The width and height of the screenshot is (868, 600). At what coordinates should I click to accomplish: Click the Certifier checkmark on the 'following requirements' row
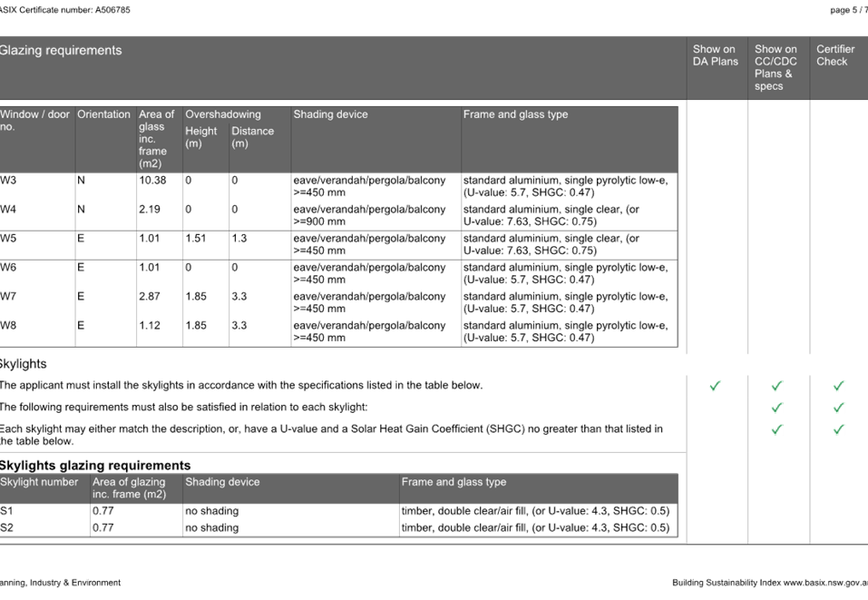pos(839,408)
